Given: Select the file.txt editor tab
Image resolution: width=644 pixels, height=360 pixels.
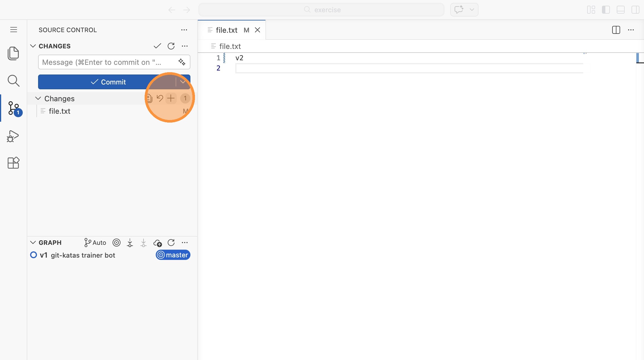Looking at the screenshot, I should coord(227,30).
